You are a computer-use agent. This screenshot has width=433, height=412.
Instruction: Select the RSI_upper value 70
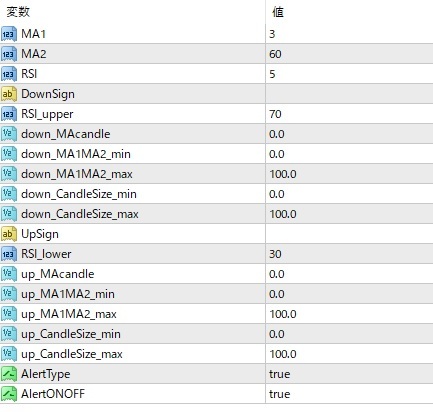tap(275, 114)
